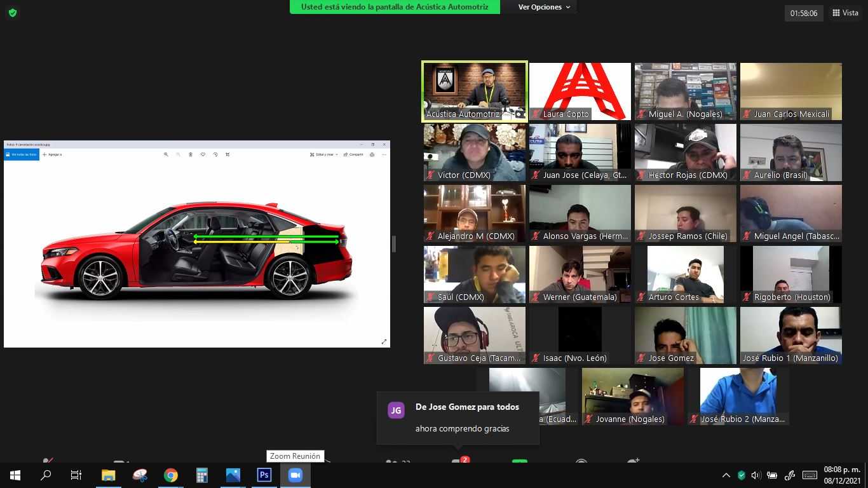
Task: Open clock and calendar 08:08 p. m.
Action: 841,475
